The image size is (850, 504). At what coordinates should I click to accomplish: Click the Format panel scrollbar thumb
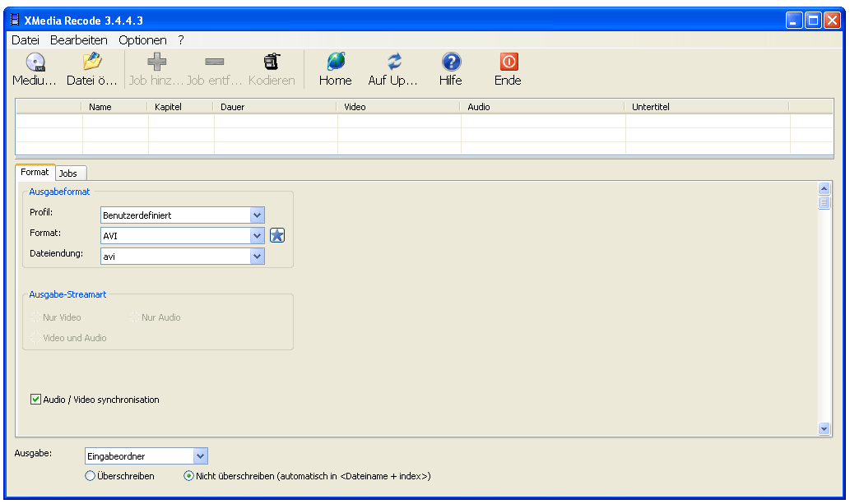coord(824,203)
